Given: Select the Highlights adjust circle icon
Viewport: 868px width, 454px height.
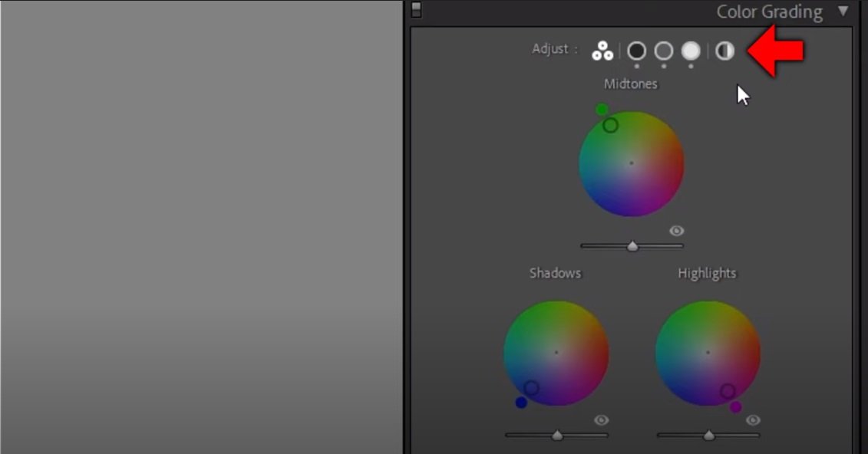Looking at the screenshot, I should 691,51.
